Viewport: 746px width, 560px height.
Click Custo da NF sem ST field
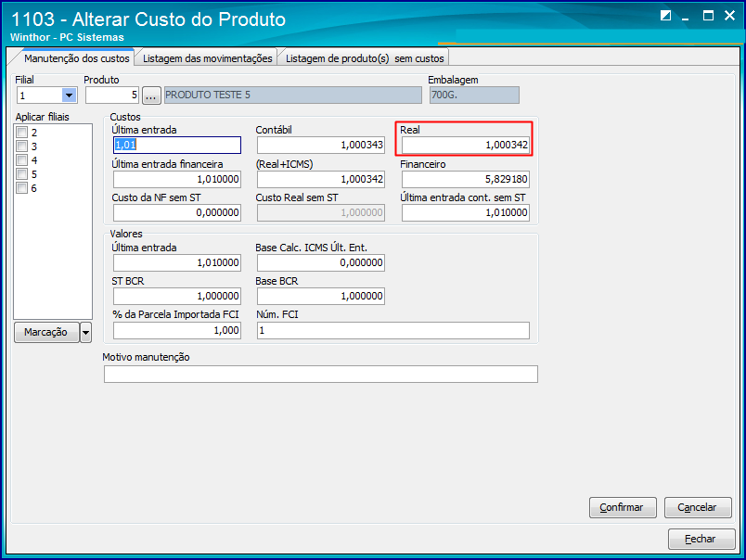tap(177, 212)
